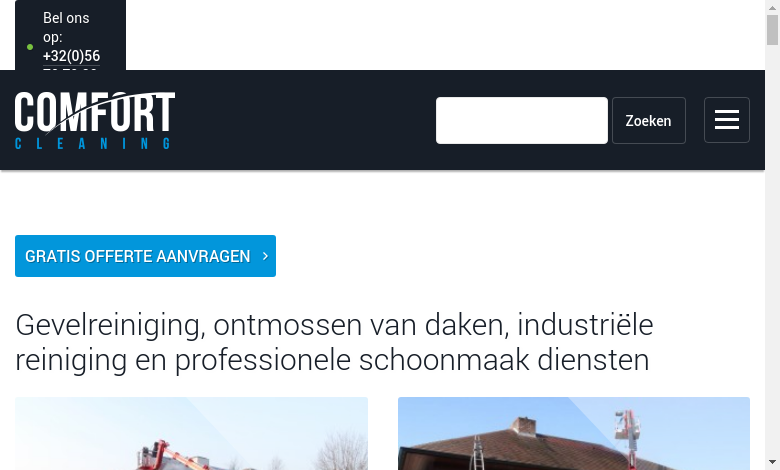Click the Gevelreiniging heading text

[334, 342]
